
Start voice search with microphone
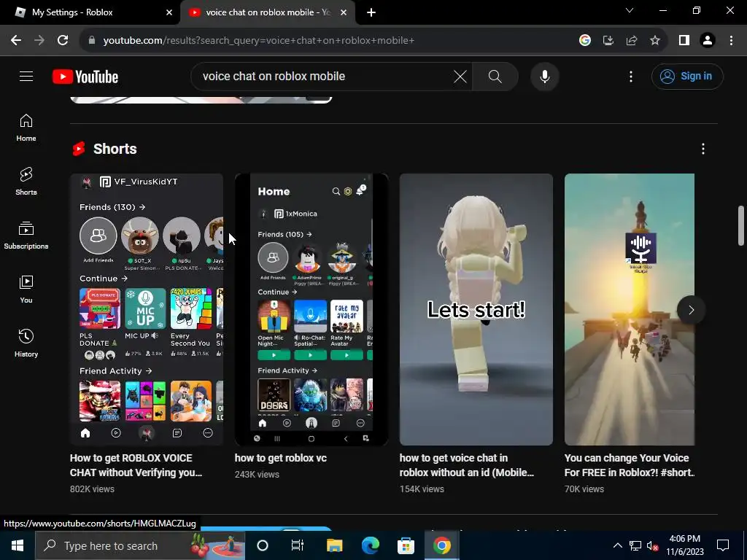pos(544,76)
